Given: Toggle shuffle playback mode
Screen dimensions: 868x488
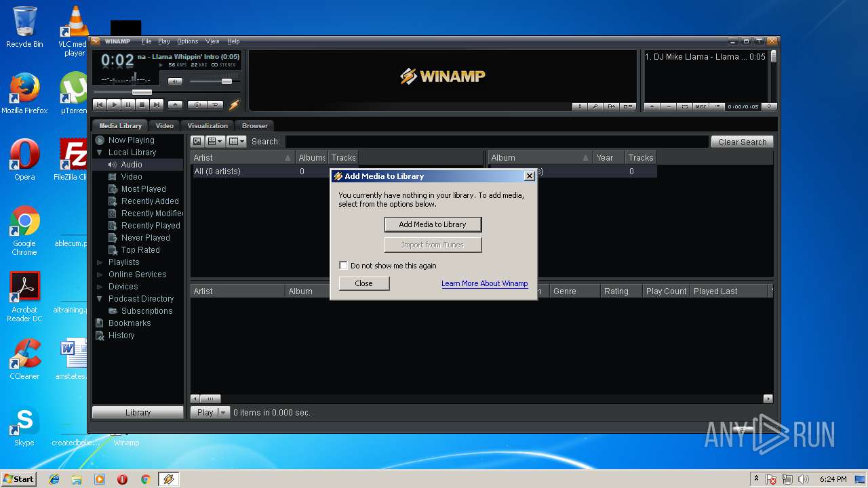Looking at the screenshot, I should pos(197,104).
